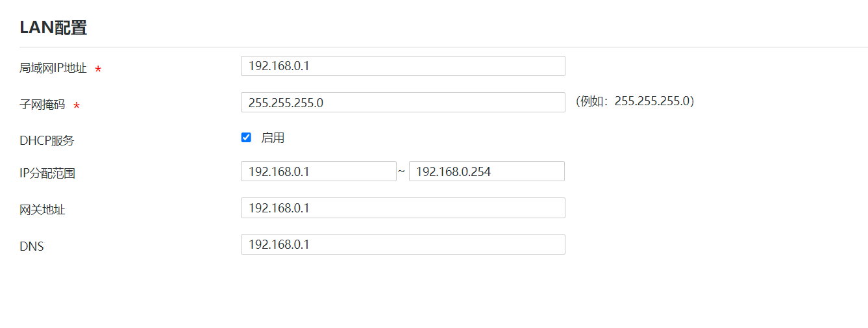Click the IP分配范围 label
This screenshot has width=868, height=328.
(x=47, y=173)
